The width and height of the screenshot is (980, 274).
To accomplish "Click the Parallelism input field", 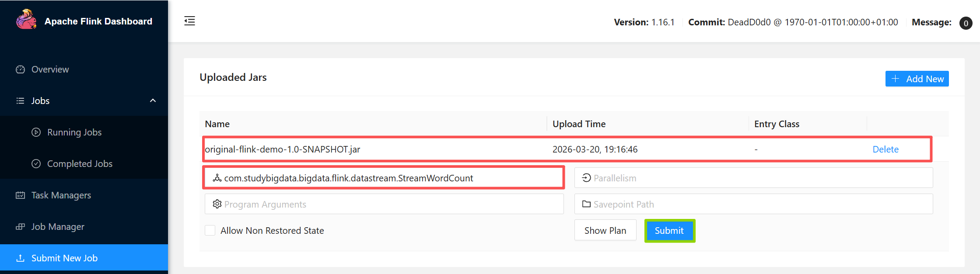I will click(x=753, y=178).
